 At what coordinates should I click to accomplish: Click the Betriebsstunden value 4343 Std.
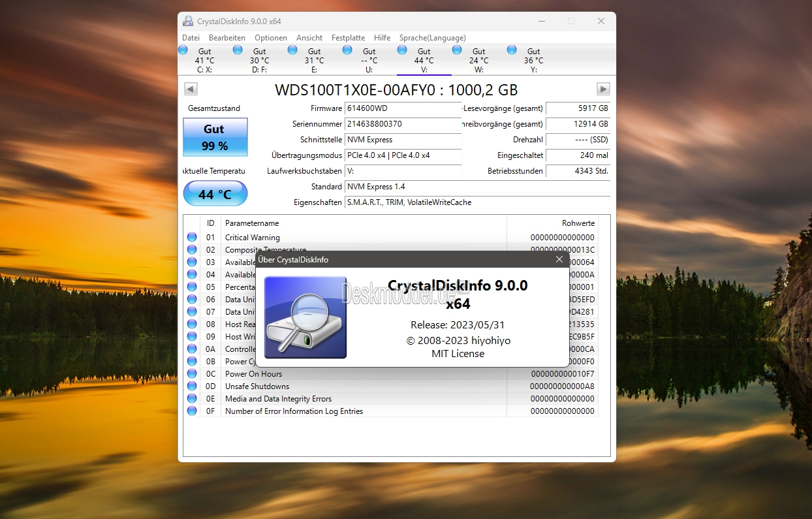click(578, 171)
